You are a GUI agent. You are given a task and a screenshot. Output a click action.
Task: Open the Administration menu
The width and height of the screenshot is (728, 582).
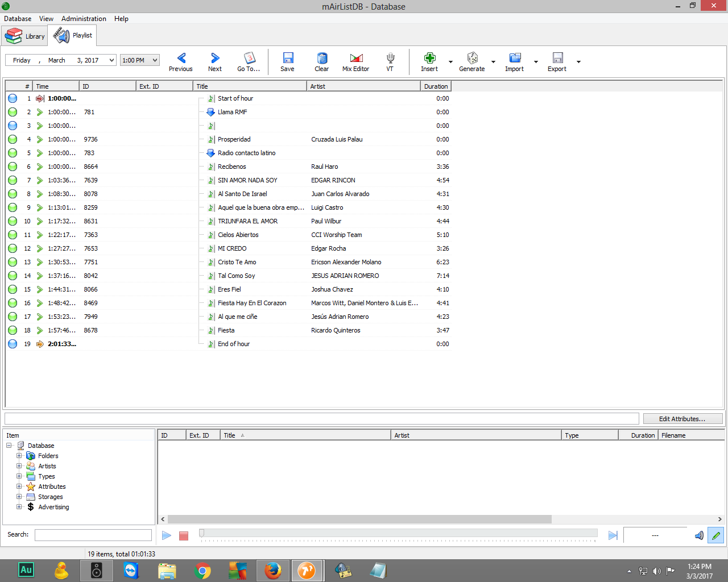point(84,19)
